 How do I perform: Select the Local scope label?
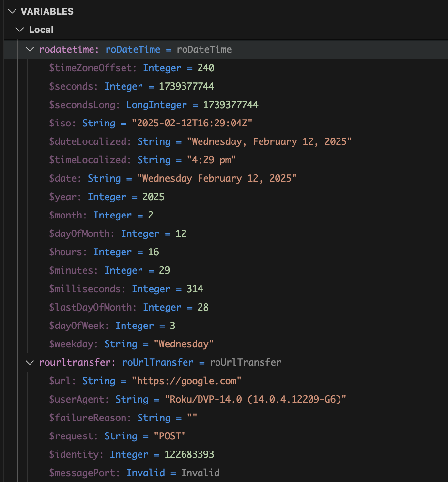tap(41, 30)
